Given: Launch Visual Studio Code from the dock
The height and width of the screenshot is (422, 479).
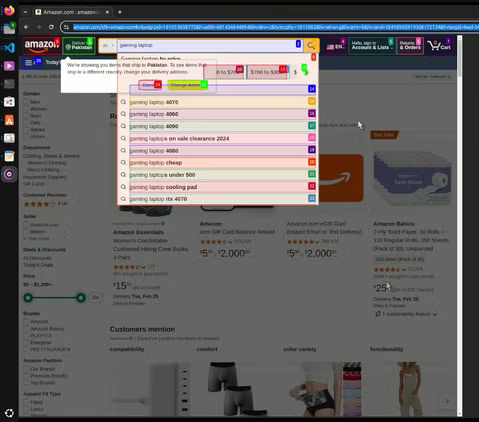Looking at the screenshot, I should [9, 48].
